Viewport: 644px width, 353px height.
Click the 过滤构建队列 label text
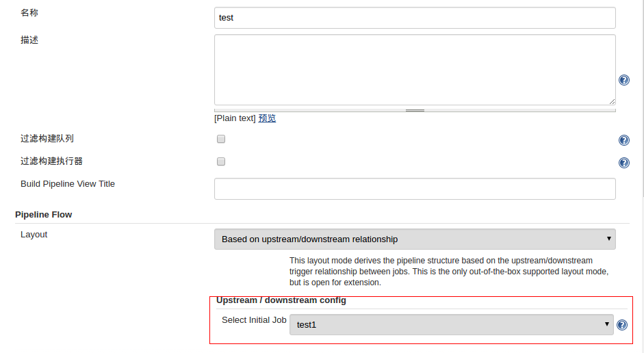[47, 139]
